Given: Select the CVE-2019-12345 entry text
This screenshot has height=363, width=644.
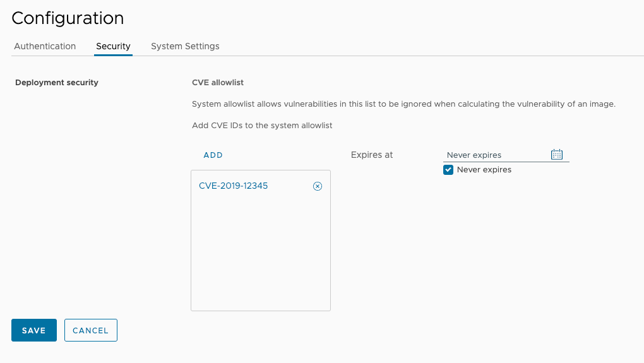Looking at the screenshot, I should pyautogui.click(x=233, y=186).
